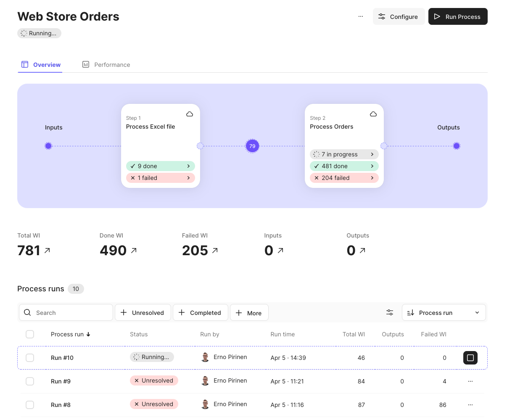Stop Run #10 with the square icon
507x420 pixels.
click(x=470, y=358)
